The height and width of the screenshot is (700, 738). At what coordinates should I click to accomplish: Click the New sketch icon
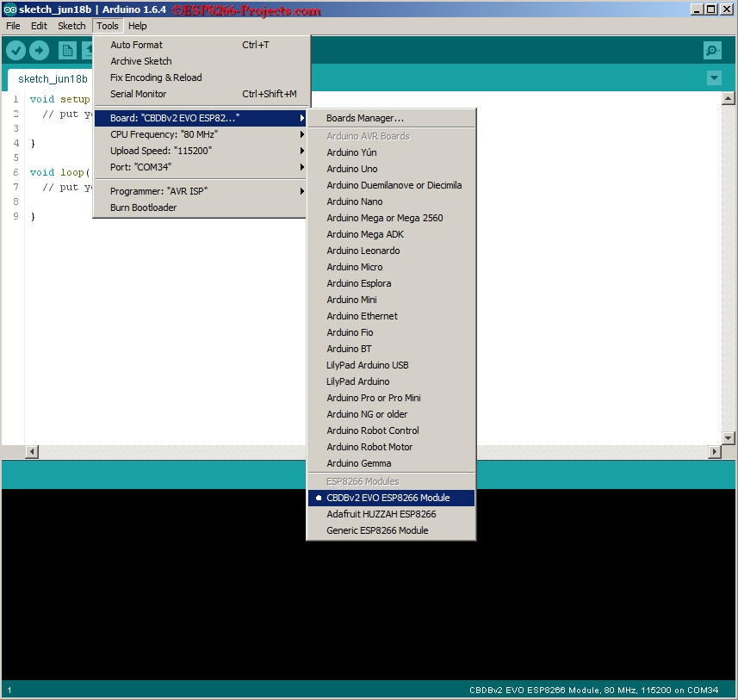(67, 51)
